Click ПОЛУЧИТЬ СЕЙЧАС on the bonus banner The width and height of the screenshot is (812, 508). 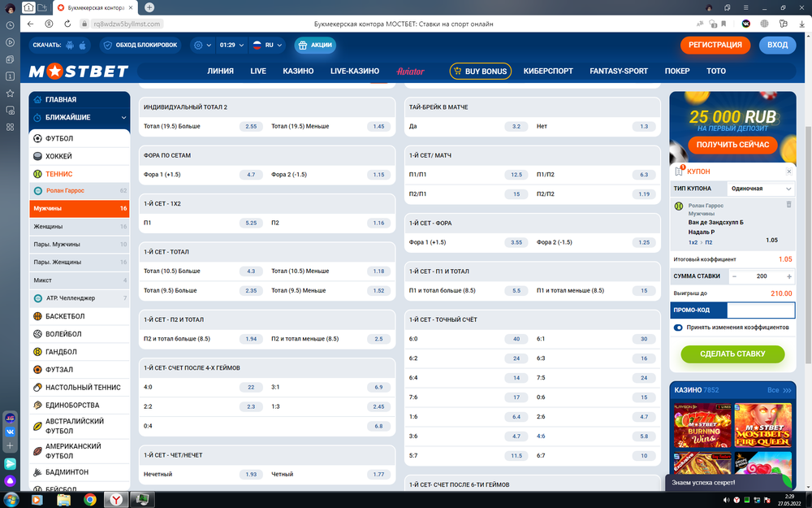click(x=732, y=145)
